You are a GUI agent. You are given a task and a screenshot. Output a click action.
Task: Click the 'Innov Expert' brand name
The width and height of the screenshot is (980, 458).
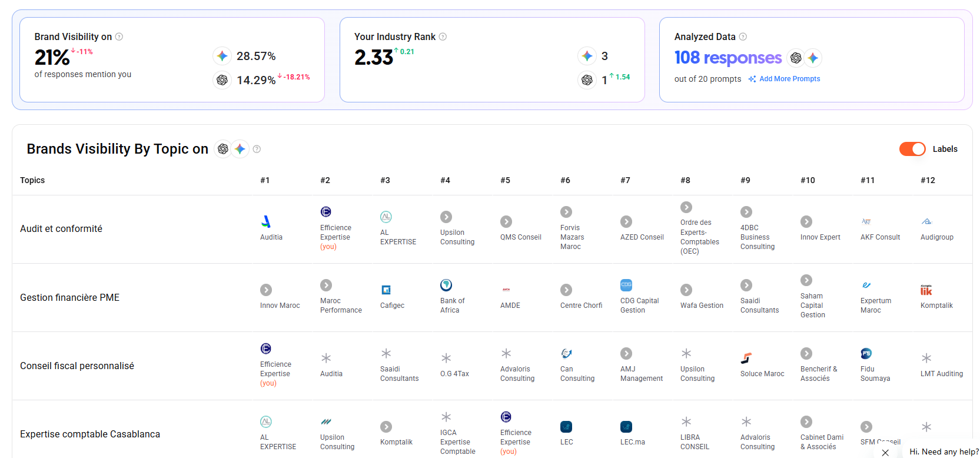tap(820, 237)
